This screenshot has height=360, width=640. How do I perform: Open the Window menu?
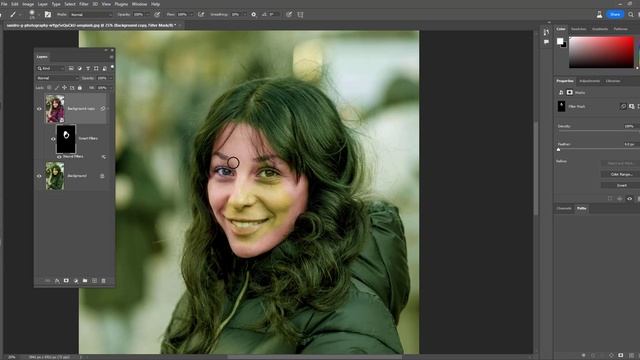[139, 4]
